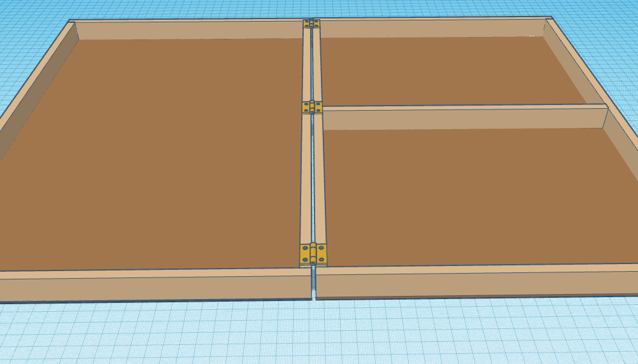Select the back wall of the right tray

(433, 28)
